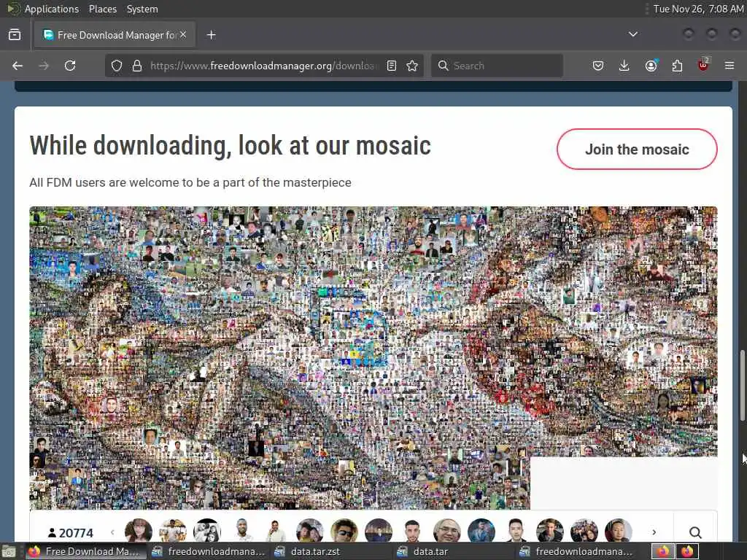Switch to first freedownloadmana... taskbar window

coord(209,551)
